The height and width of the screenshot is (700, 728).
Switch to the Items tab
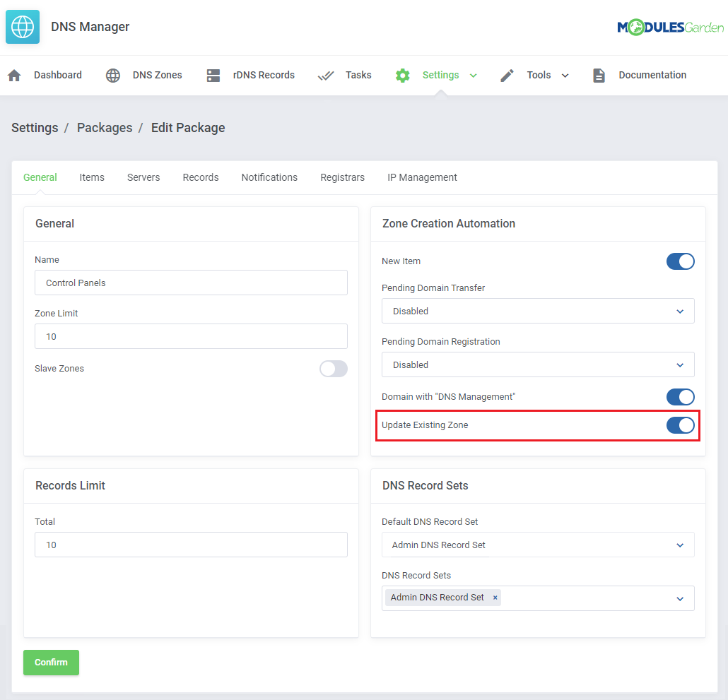[92, 177]
